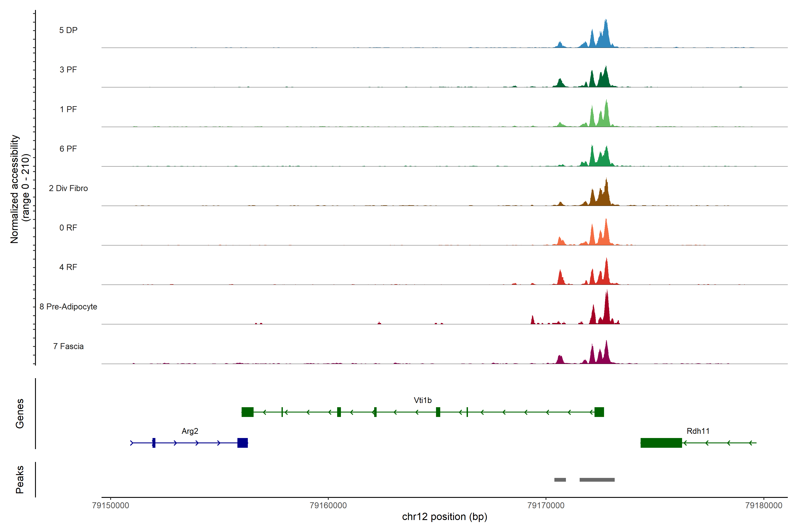The width and height of the screenshot is (798, 532).
Task: Click the Rdh11 gene label
Action: tap(698, 431)
